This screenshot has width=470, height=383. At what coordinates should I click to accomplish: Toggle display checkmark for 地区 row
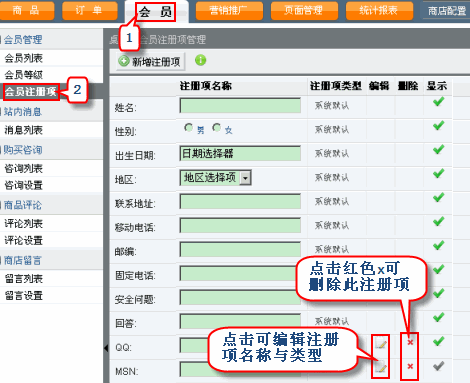(x=439, y=173)
